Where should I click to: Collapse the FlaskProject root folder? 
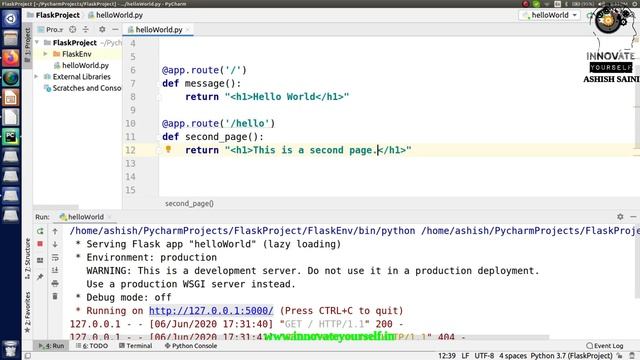tap(37, 42)
